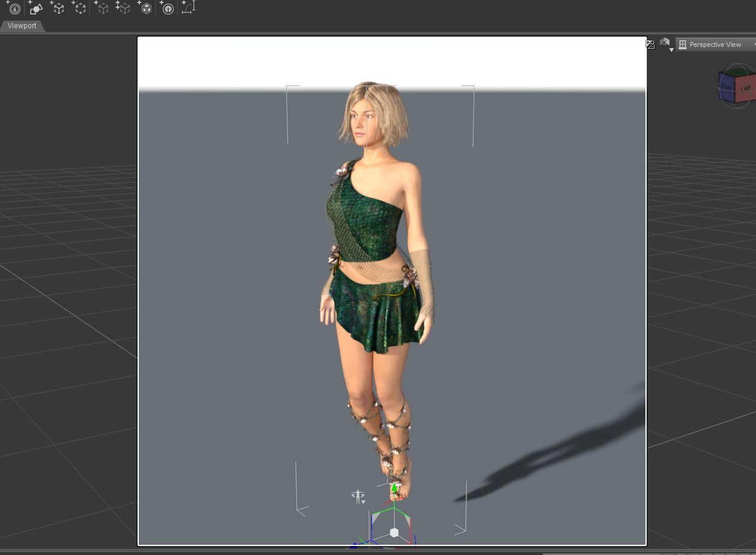Viewport: 756px width, 555px height.
Task: Select the measurement tool at the toolbar's end
Action: pos(188,7)
